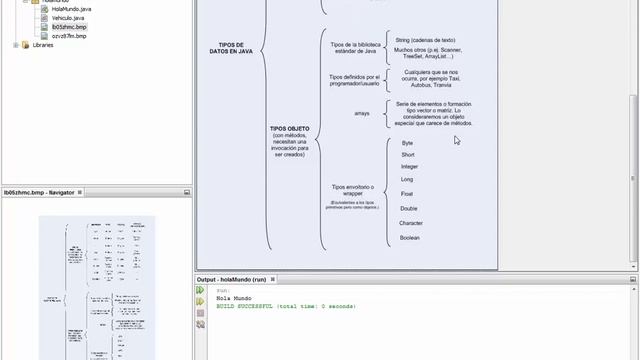This screenshot has height=360, width=640.
Task: Click the word 'Character' in diagram
Action: 411,223
